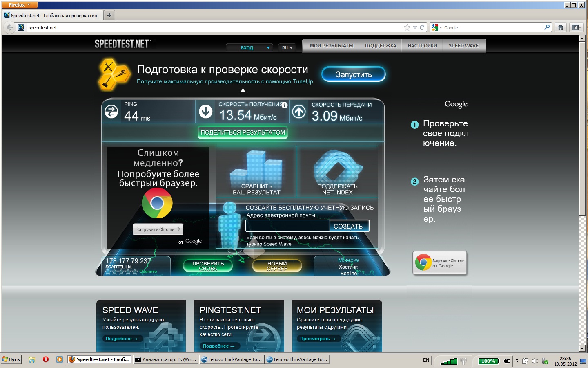Click the email address input field
The image size is (588, 368).
(x=287, y=226)
